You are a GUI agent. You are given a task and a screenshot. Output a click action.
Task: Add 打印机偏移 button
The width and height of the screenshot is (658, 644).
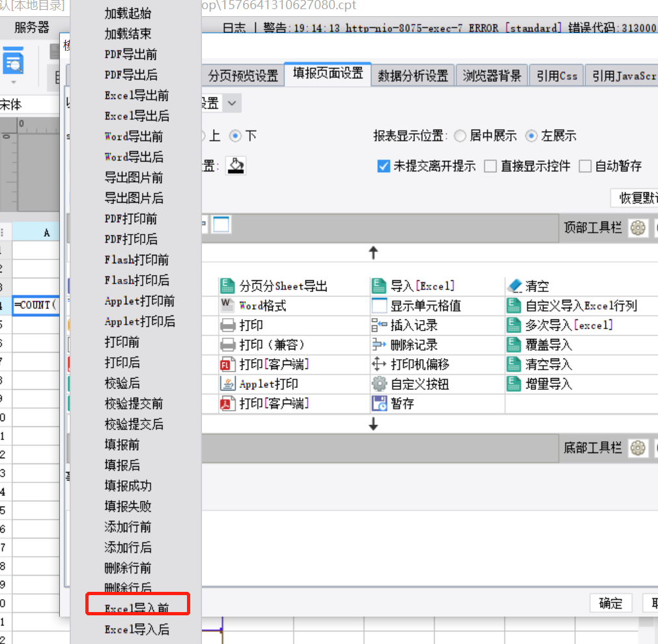click(411, 364)
